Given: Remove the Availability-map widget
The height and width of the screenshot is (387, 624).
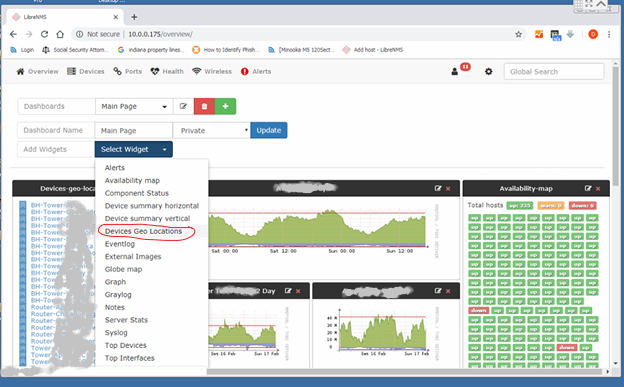Looking at the screenshot, I should point(598,189).
